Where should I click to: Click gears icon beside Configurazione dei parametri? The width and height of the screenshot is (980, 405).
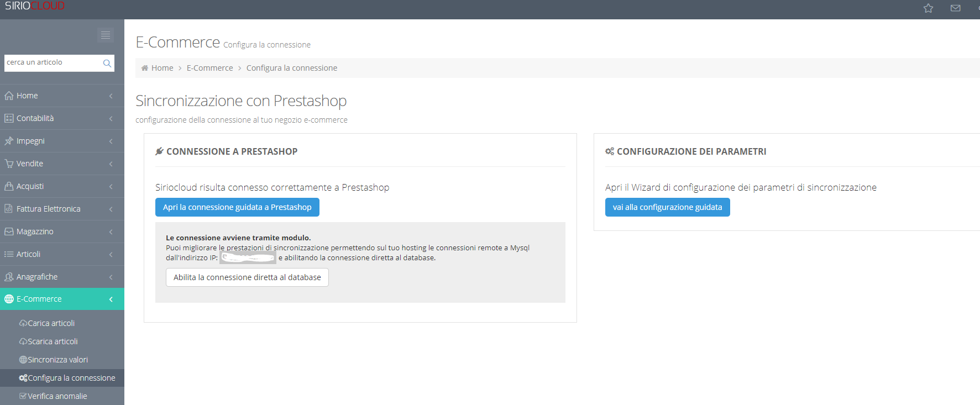610,151
